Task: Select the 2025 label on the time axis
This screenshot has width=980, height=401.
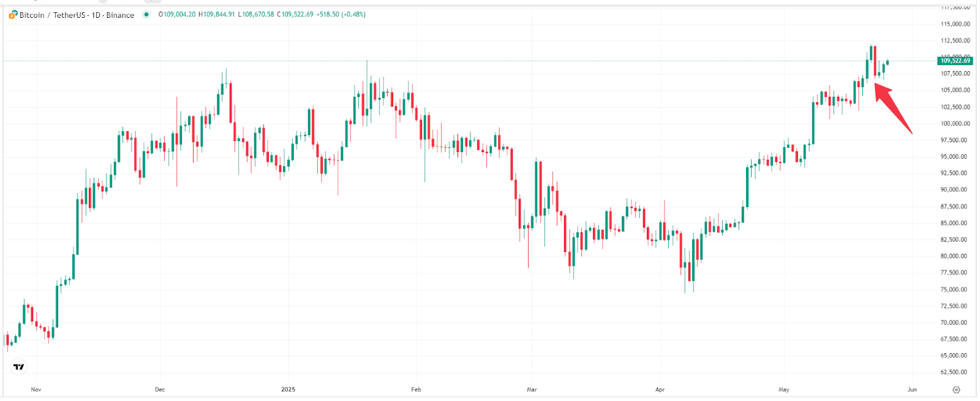Action: tap(288, 389)
